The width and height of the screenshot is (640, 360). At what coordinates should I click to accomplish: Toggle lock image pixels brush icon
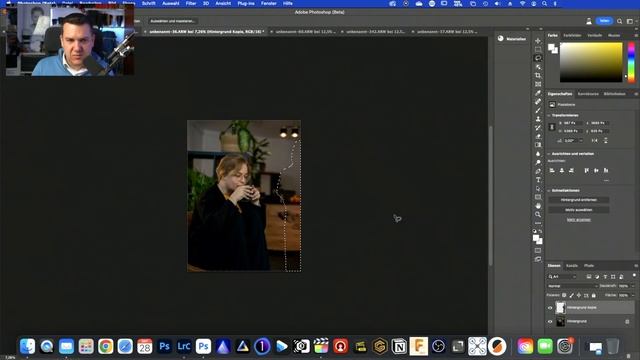[x=571, y=295]
